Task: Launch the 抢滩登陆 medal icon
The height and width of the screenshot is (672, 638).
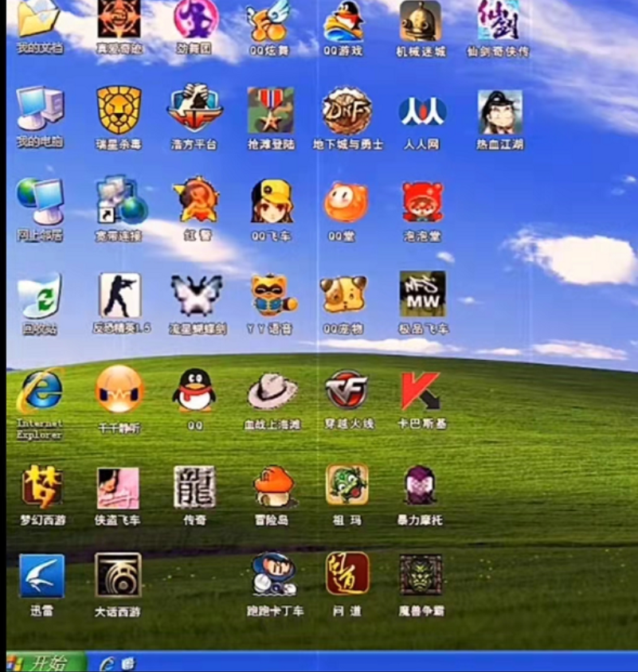Action: point(271,111)
